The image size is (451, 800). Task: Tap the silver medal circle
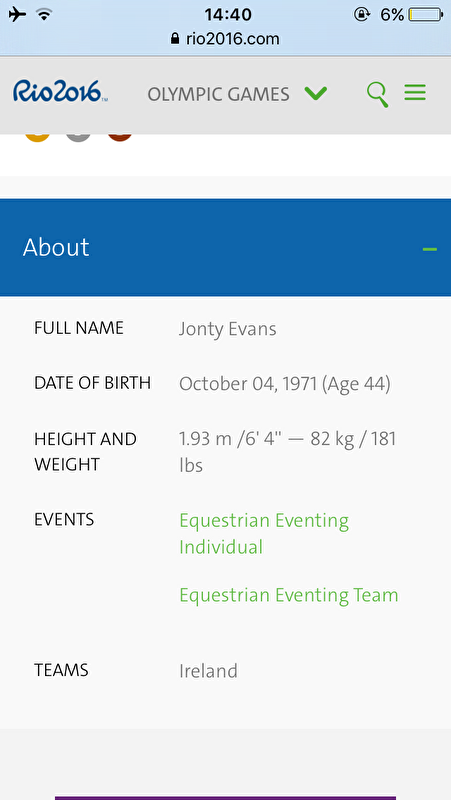click(x=78, y=136)
